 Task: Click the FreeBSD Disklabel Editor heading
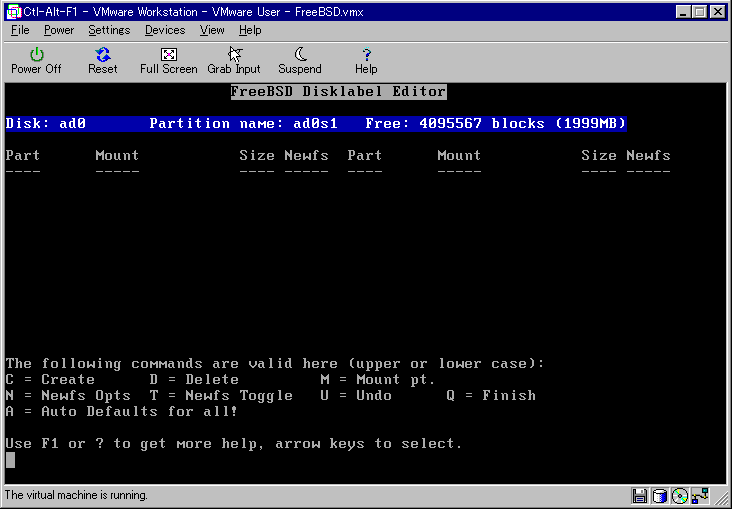(338, 92)
